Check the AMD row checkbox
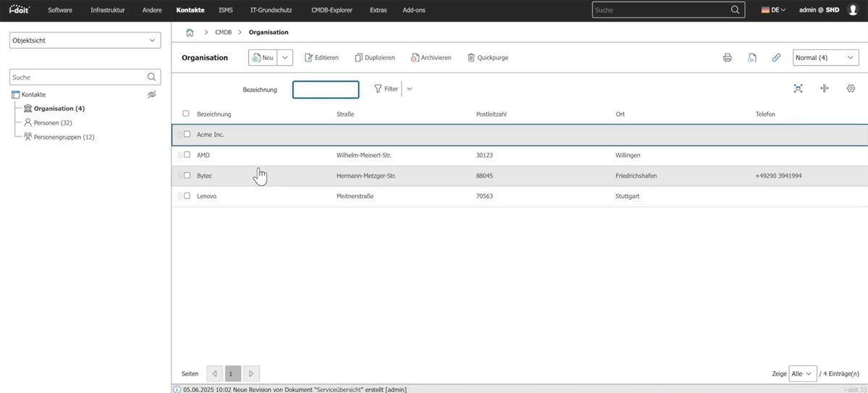 click(x=187, y=155)
